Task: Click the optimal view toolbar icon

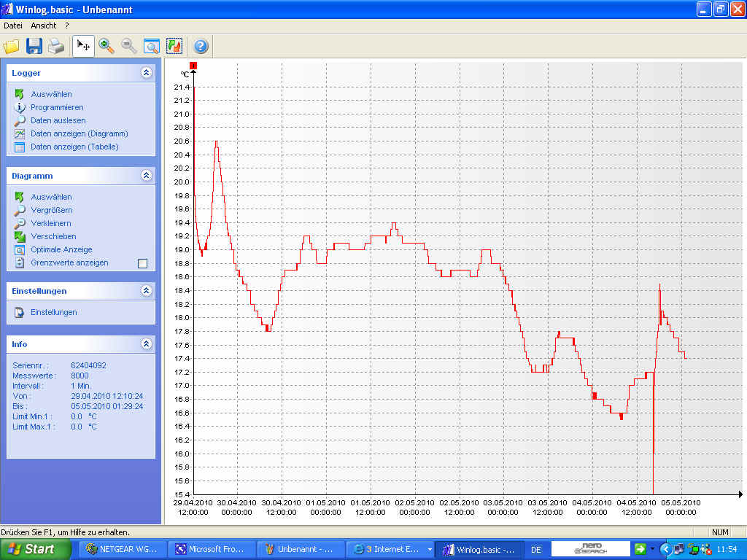Action: click(x=152, y=46)
